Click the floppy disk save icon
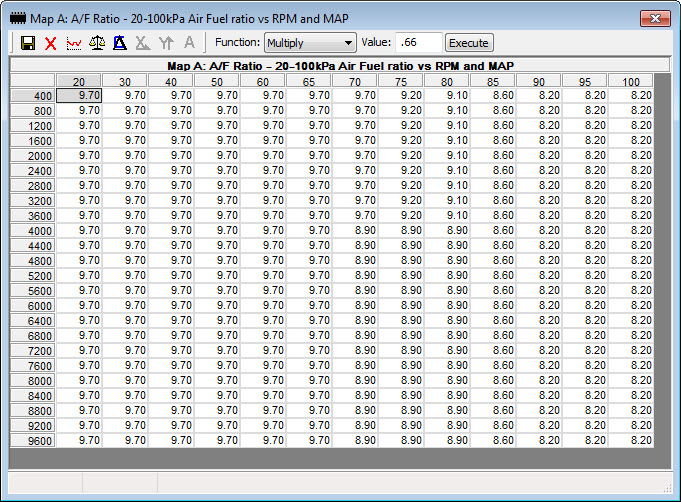Viewport: 681px width, 502px height. tap(28, 43)
